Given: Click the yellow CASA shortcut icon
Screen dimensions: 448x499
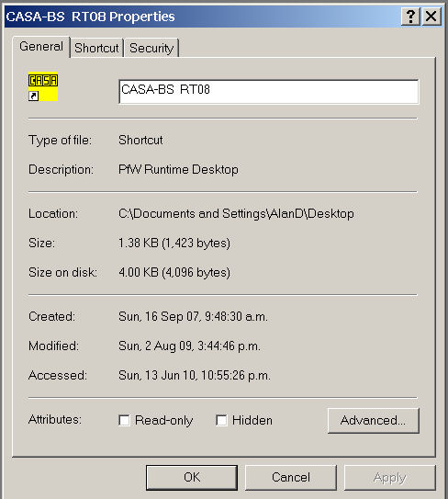Looking at the screenshot, I should [43, 87].
